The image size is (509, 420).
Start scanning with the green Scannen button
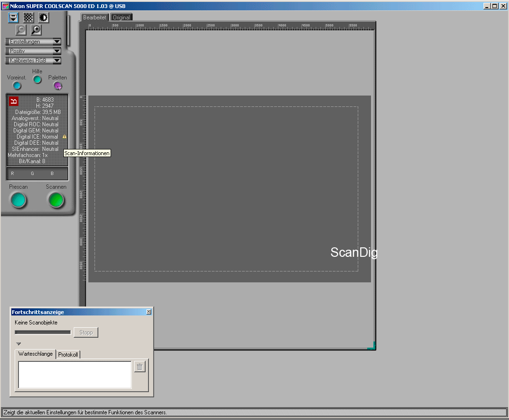tap(56, 200)
